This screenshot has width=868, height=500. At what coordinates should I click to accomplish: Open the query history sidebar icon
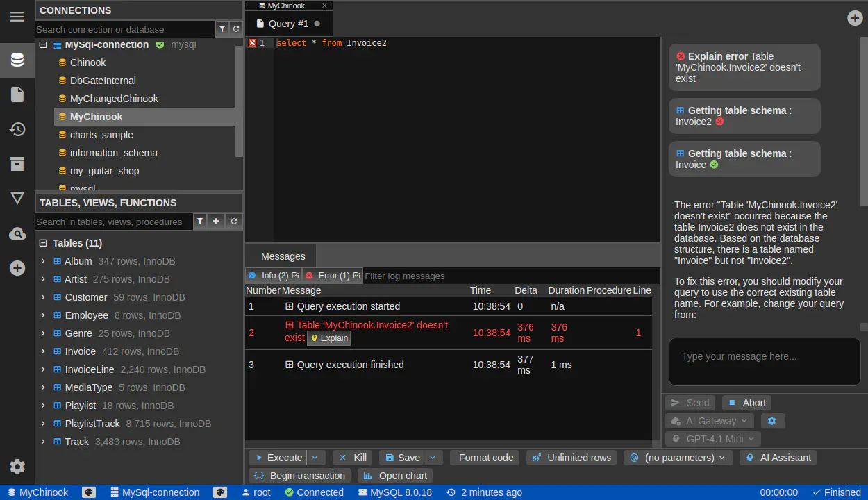coord(17,129)
